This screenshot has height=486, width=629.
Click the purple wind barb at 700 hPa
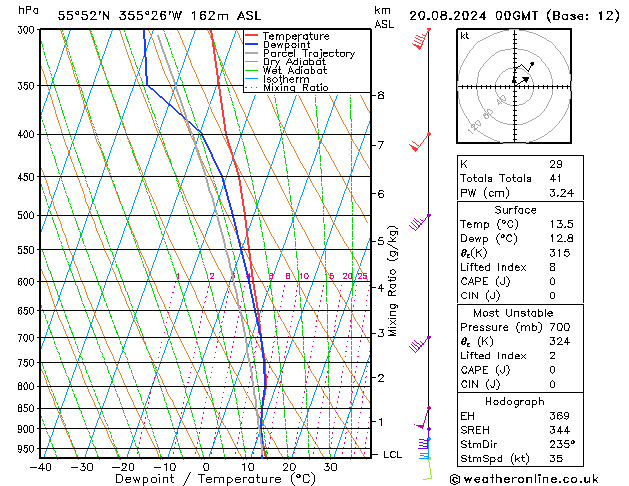click(420, 344)
